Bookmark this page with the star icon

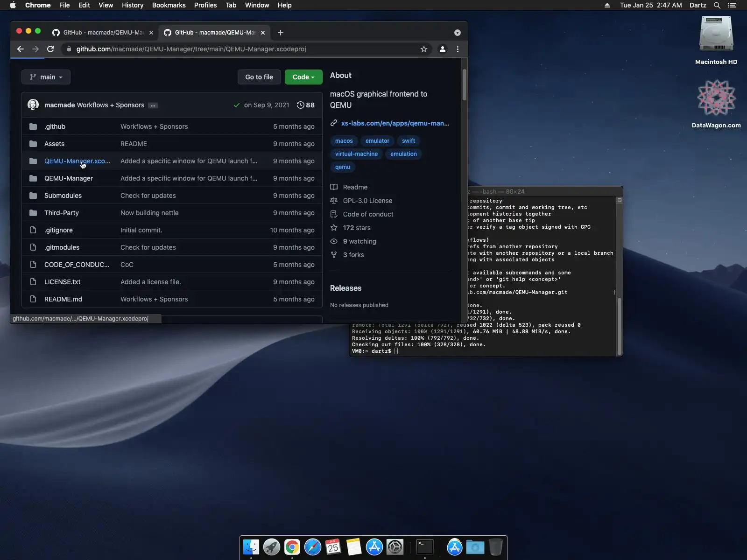(x=424, y=49)
